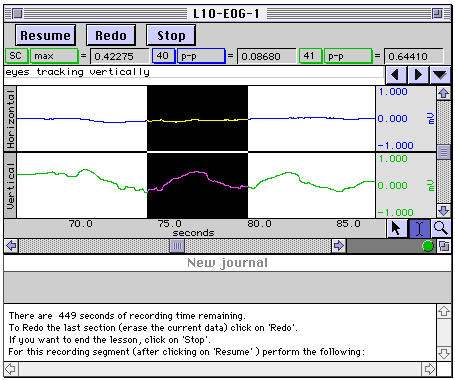Open the blue p-p measurement dropdown
The width and height of the screenshot is (455, 380).
[x=201, y=56]
